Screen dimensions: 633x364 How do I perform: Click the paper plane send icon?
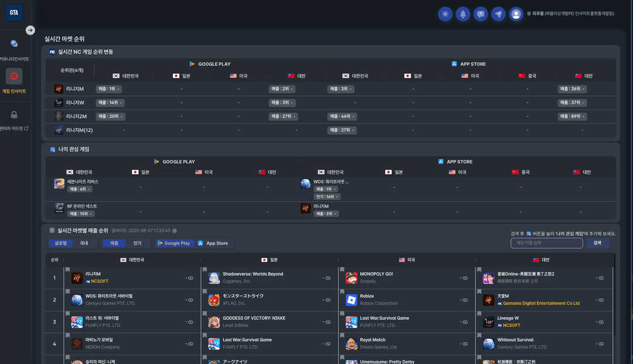click(498, 14)
